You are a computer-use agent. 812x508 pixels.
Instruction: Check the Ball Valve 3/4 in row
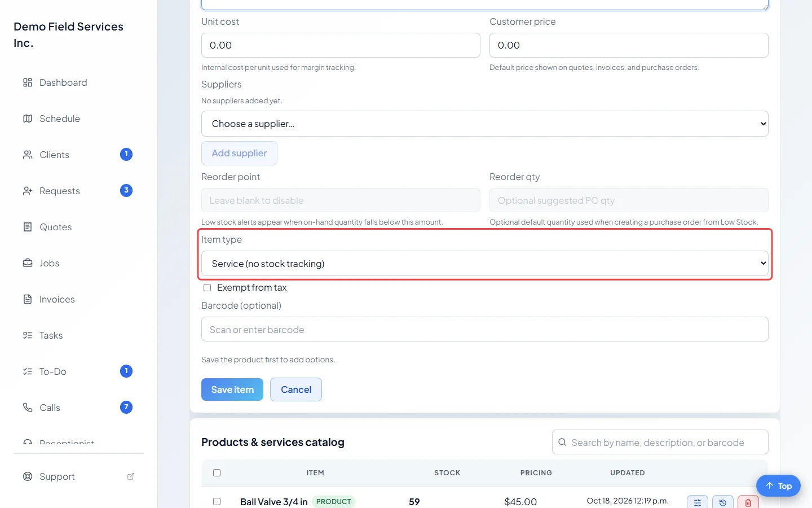pos(217,502)
